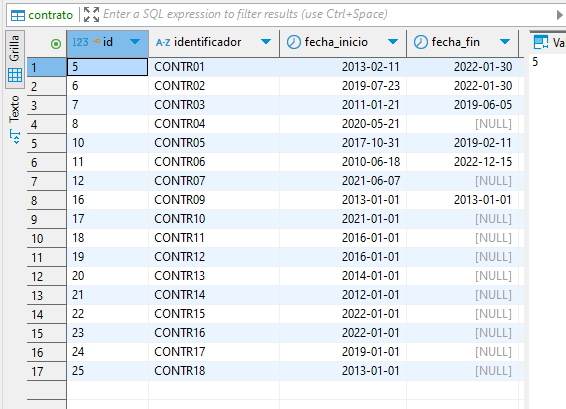Click the Grilla grid view icon
Viewport: 566px width, 409px height.
point(15,75)
